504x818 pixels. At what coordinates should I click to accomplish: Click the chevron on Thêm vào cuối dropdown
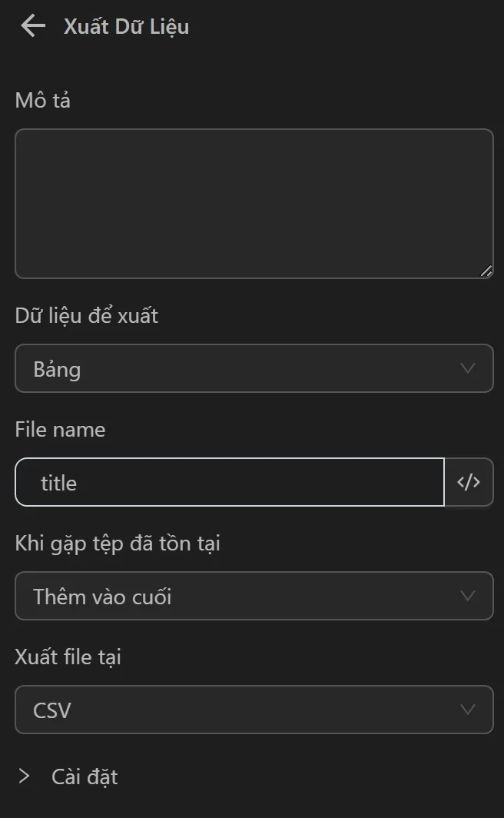[468, 595]
